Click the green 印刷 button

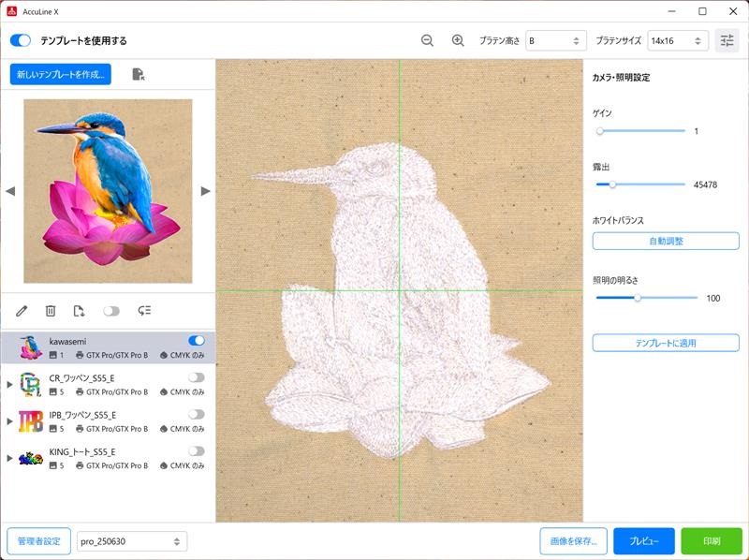click(x=712, y=541)
